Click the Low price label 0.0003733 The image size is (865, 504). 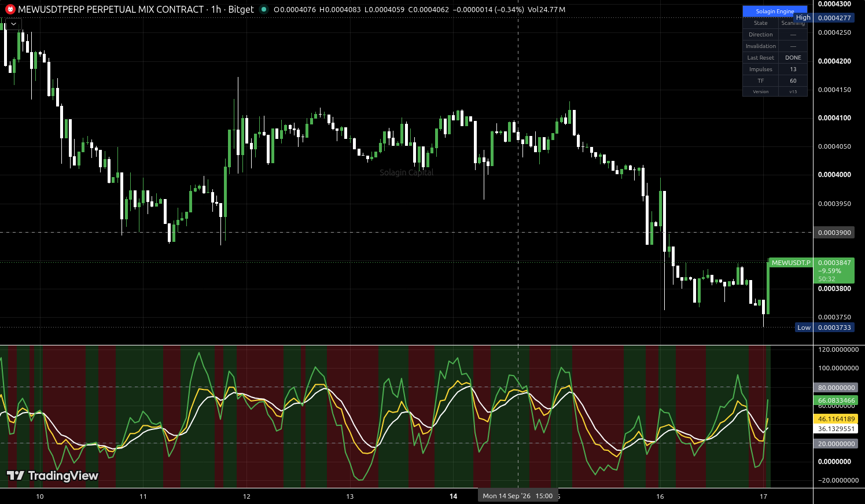pos(834,328)
